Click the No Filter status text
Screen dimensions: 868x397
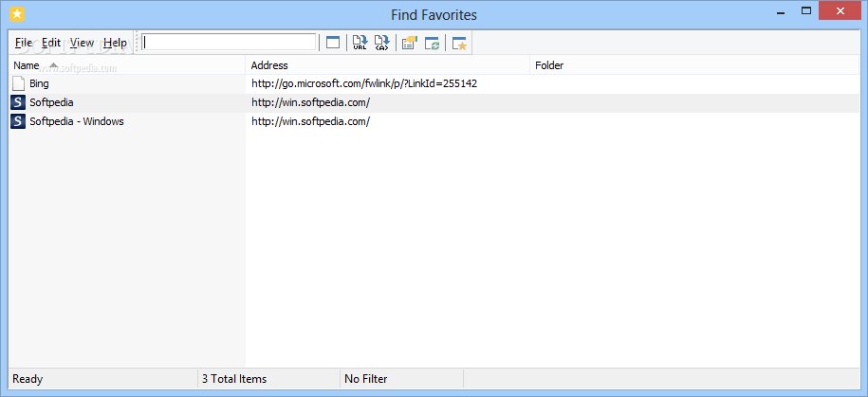point(366,379)
